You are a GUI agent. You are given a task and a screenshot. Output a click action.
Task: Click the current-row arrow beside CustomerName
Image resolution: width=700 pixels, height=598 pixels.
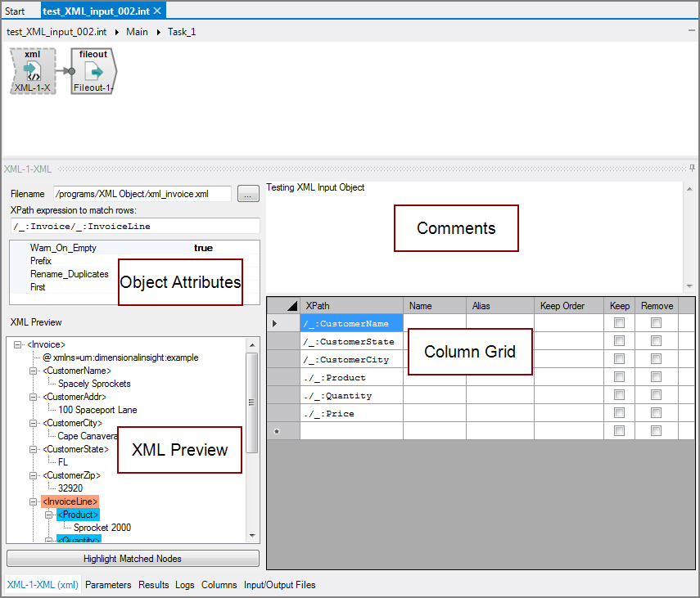275,324
